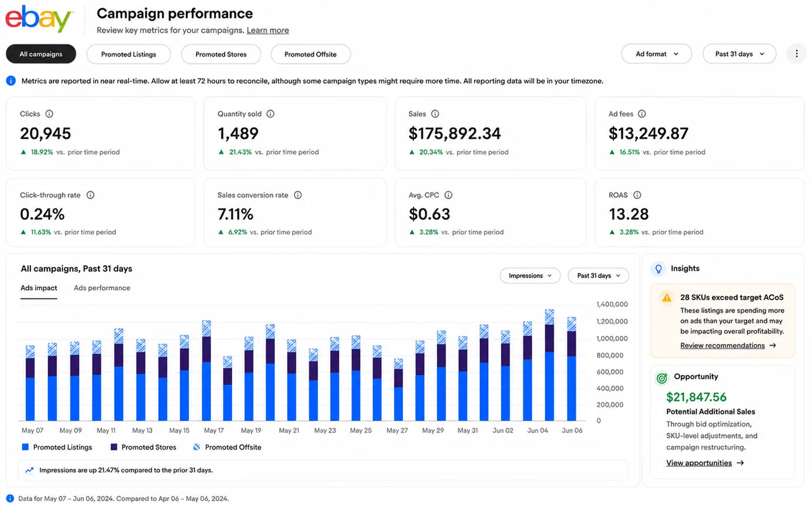Click the May 07 axis label
The height and width of the screenshot is (508, 812).
coord(32,431)
